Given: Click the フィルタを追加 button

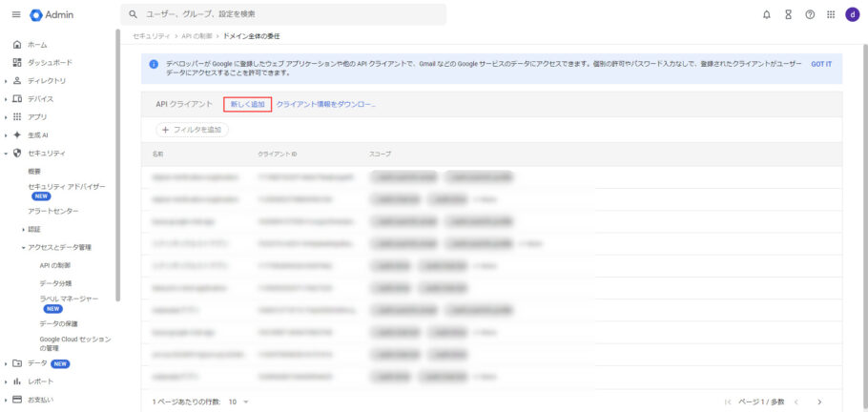Looking at the screenshot, I should click(192, 129).
